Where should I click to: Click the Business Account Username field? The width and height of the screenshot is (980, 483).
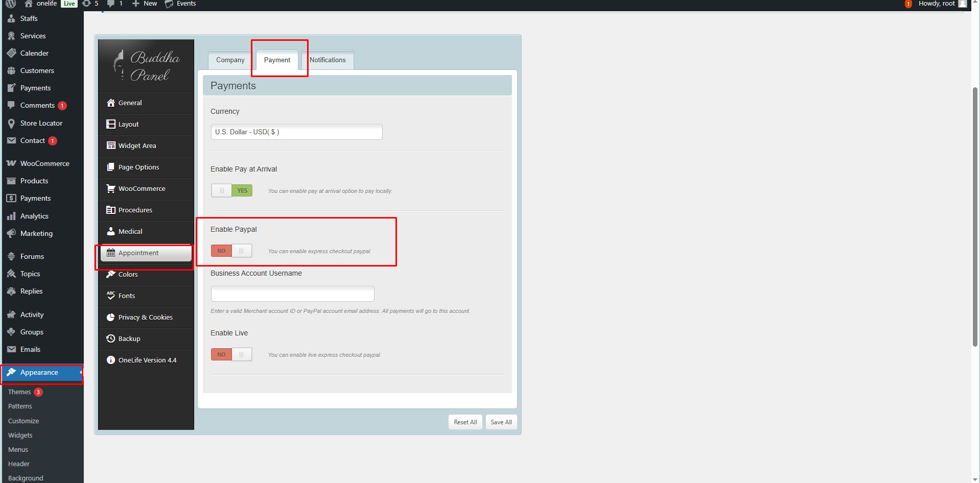293,294
